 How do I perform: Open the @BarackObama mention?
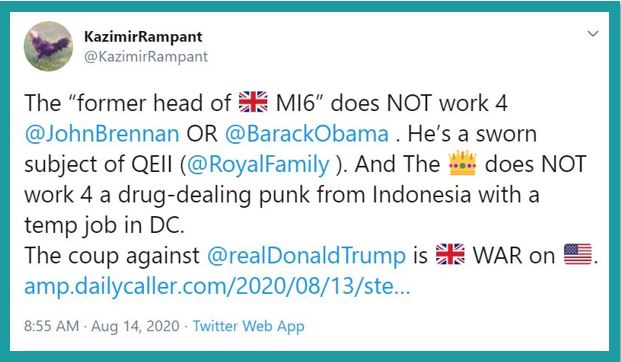pyautogui.click(x=307, y=134)
